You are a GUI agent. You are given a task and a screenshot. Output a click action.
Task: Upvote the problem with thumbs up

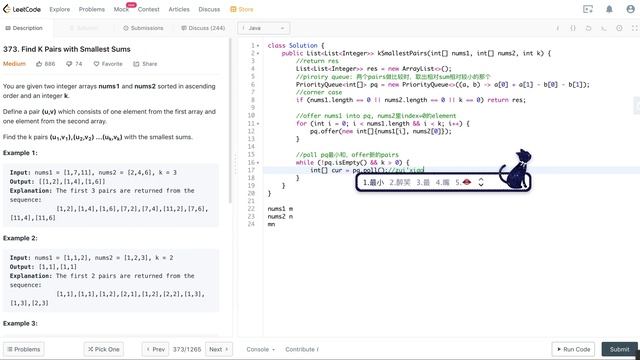pyautogui.click(x=45, y=64)
